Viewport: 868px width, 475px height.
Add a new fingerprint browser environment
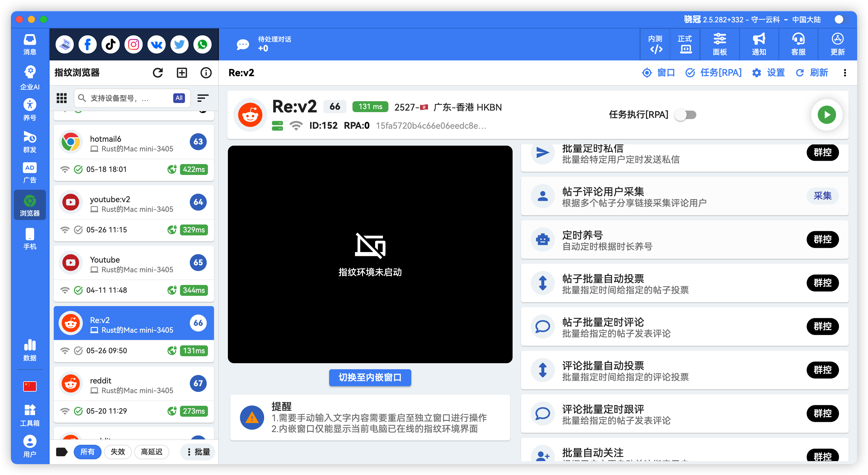[182, 73]
